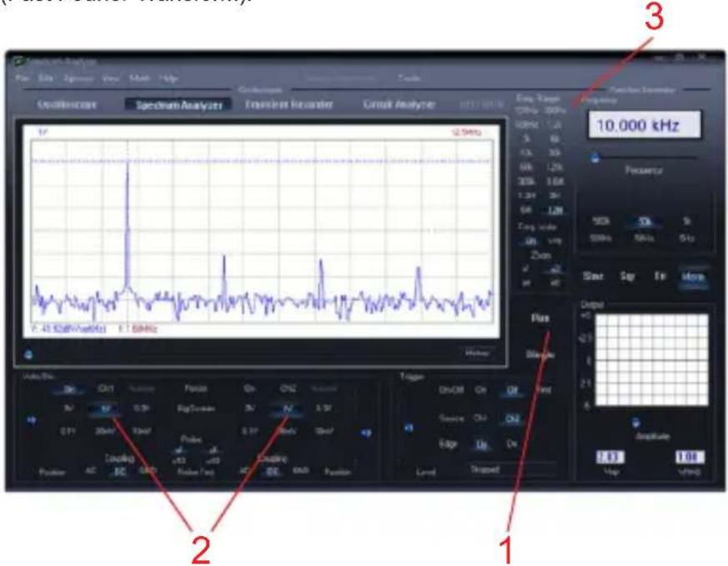The height and width of the screenshot is (566, 728).
Task: Click the Run button
Action: point(540,318)
